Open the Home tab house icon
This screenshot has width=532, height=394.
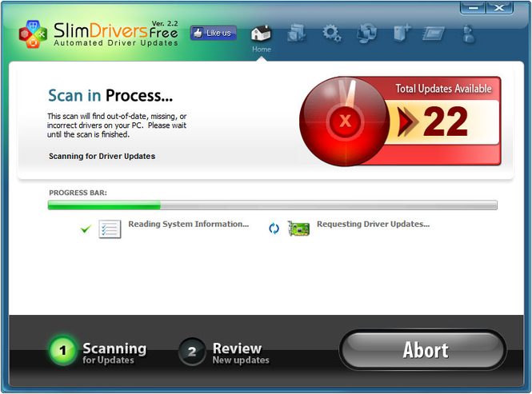point(261,34)
